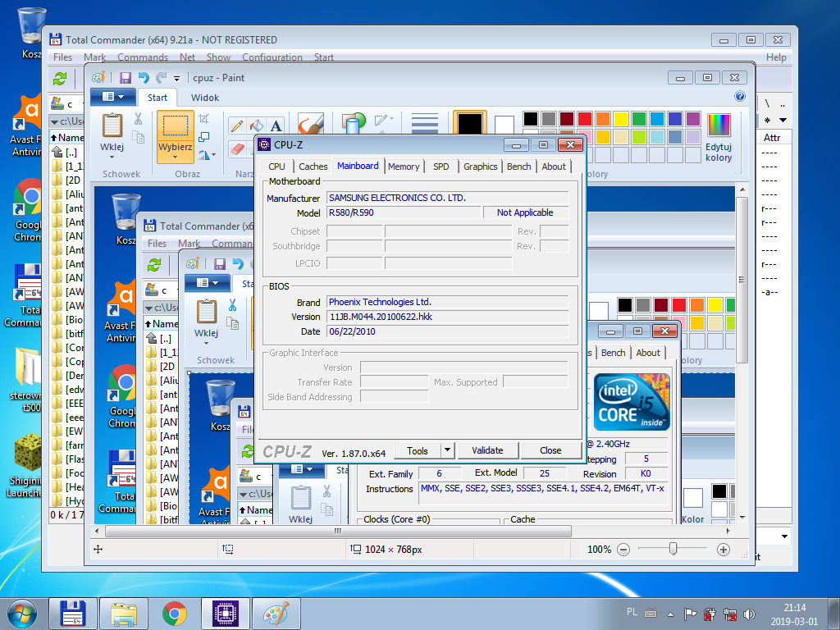Image resolution: width=840 pixels, height=630 pixels.
Task: Zoom in with the plus button
Action: [724, 549]
